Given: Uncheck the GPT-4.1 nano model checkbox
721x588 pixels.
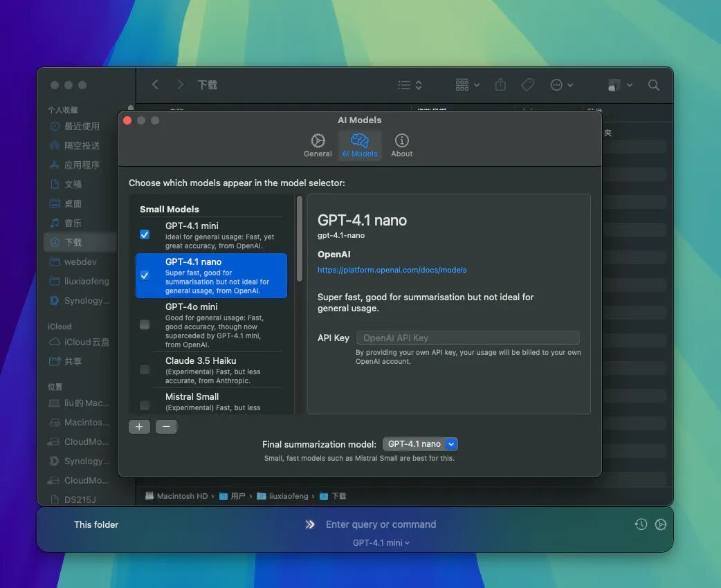Looking at the screenshot, I should 145,275.
